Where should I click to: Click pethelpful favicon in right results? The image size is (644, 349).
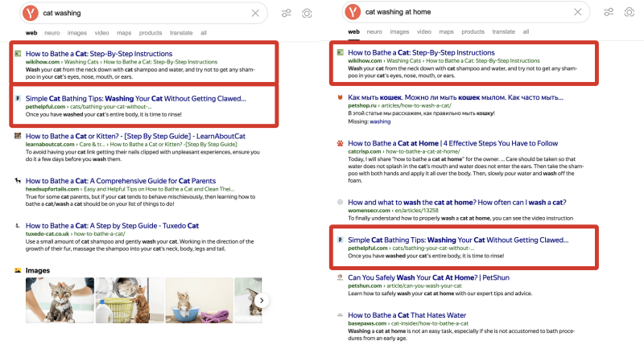[340, 240]
